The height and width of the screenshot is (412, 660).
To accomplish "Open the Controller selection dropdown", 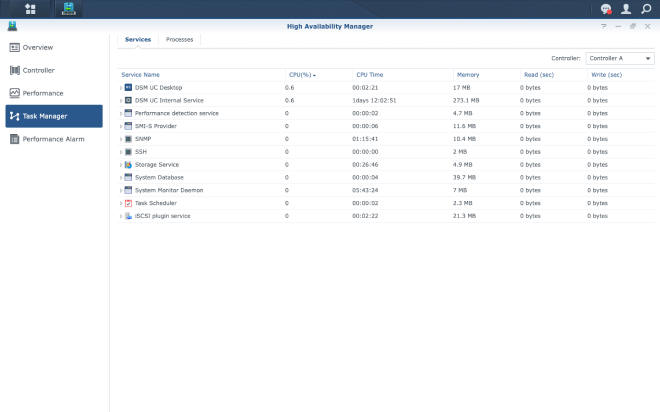I will tap(620, 58).
